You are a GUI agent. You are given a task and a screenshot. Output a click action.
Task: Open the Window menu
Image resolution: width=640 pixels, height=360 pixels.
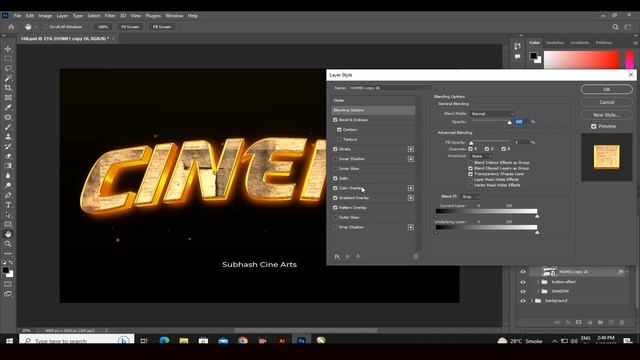174,16
